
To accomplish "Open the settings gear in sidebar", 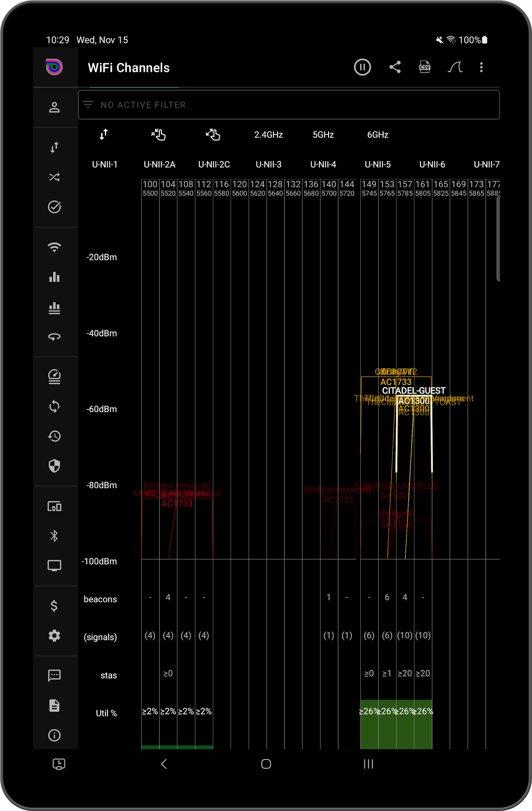I will [x=54, y=635].
